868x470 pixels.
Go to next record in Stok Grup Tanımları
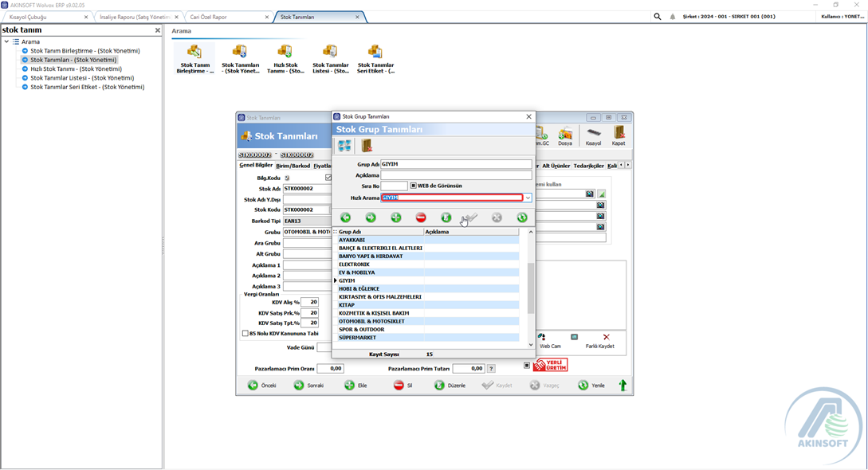pyautogui.click(x=371, y=217)
